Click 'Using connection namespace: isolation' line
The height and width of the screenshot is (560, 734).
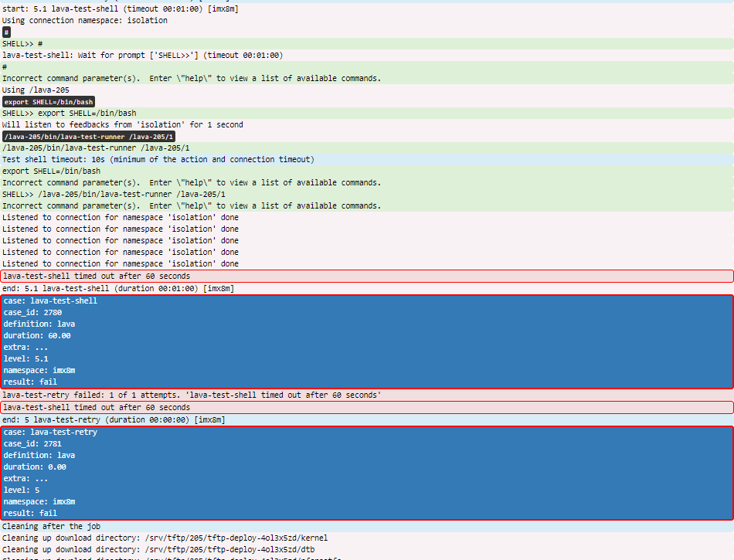pos(85,20)
